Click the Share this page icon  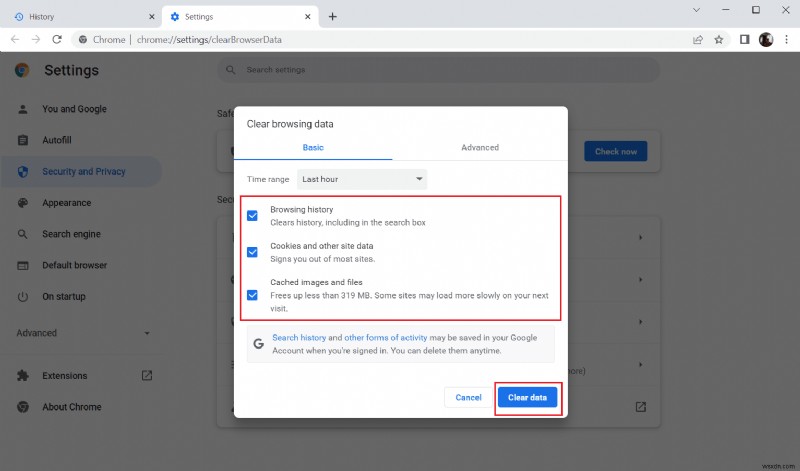coord(697,39)
